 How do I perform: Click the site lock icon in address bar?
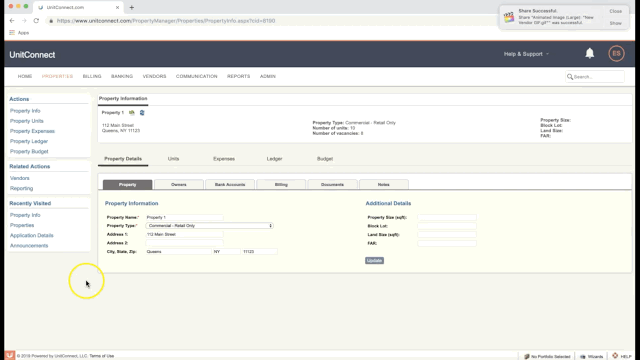(x=51, y=21)
